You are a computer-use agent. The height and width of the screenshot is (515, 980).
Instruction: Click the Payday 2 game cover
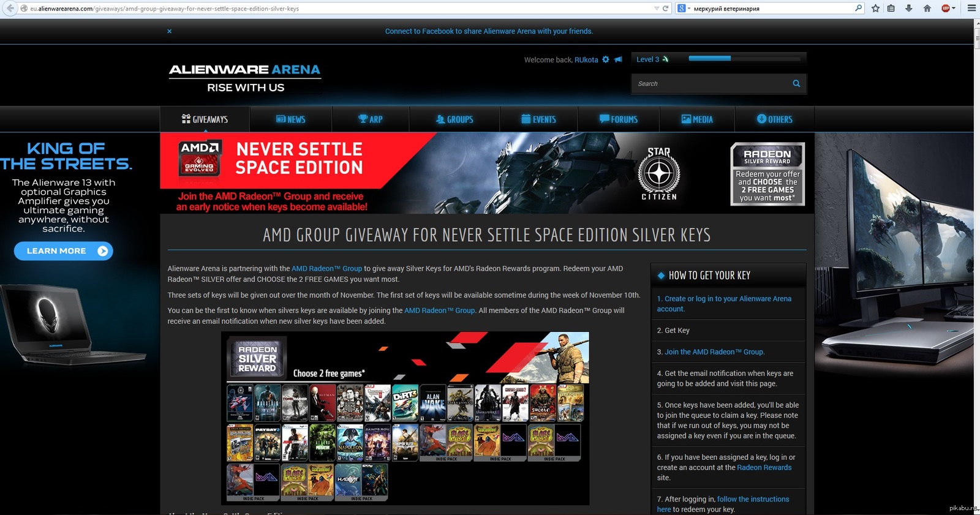268,443
